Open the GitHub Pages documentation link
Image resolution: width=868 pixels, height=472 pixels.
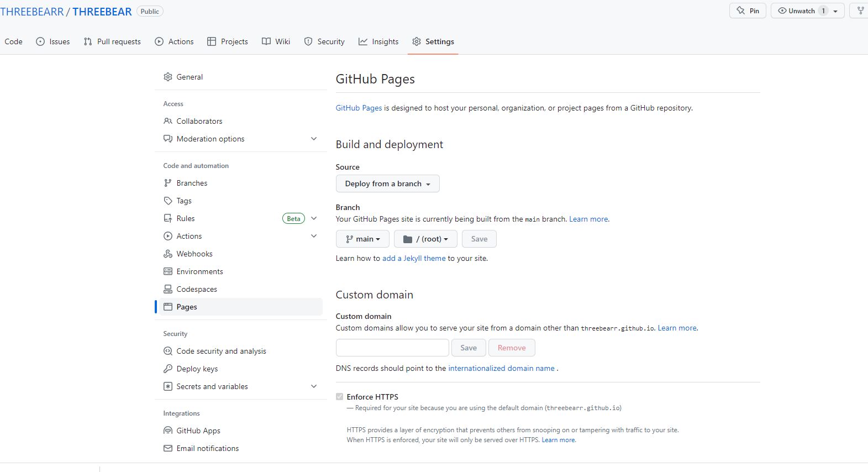(x=359, y=108)
